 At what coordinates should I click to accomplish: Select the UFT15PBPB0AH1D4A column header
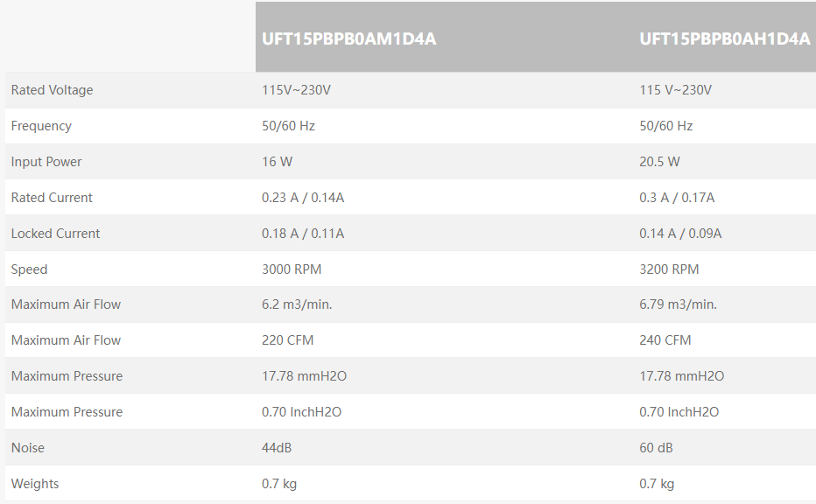point(724,38)
